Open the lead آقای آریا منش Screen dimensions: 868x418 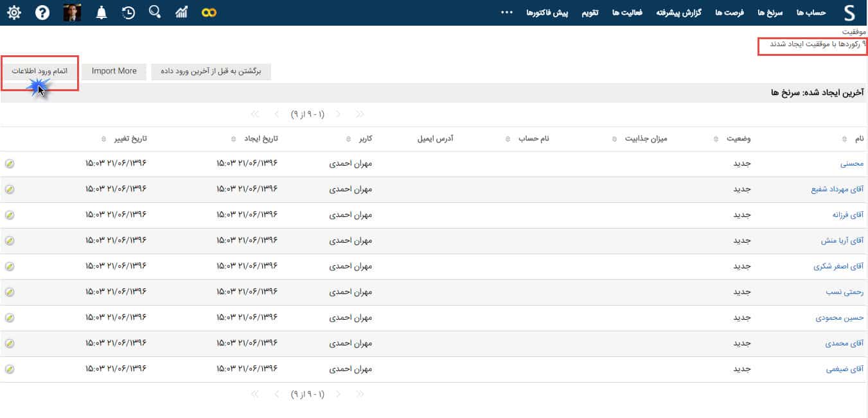843,241
